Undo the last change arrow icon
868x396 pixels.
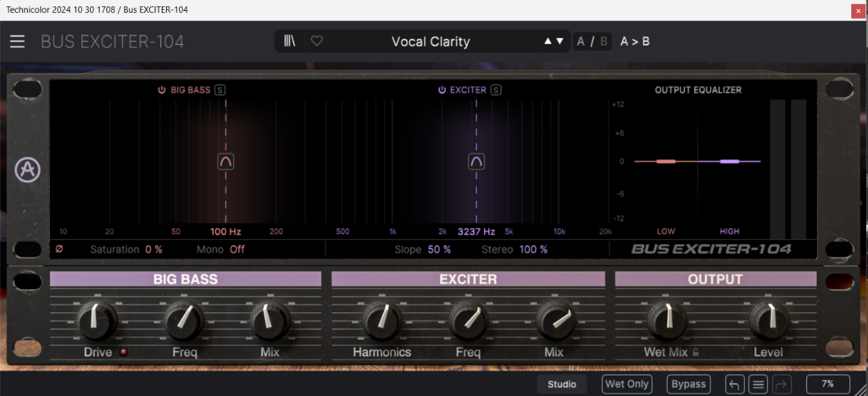pos(735,384)
